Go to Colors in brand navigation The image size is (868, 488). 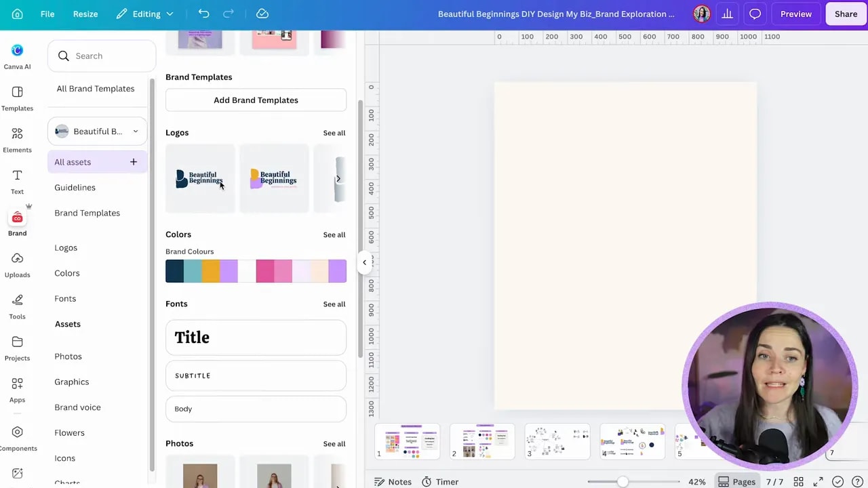tap(67, 273)
